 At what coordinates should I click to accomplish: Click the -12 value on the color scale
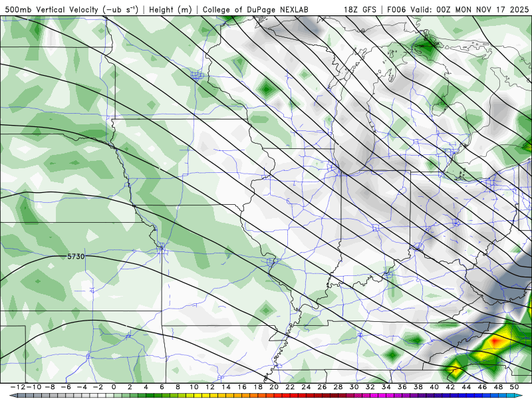tap(18, 387)
